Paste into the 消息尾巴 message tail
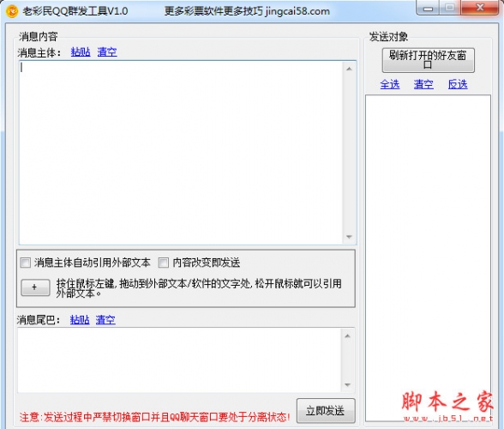The height and width of the screenshot is (429, 504). point(80,319)
